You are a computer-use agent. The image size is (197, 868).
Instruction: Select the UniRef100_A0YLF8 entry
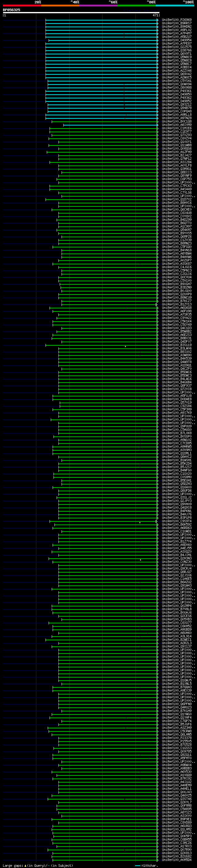(176, 165)
